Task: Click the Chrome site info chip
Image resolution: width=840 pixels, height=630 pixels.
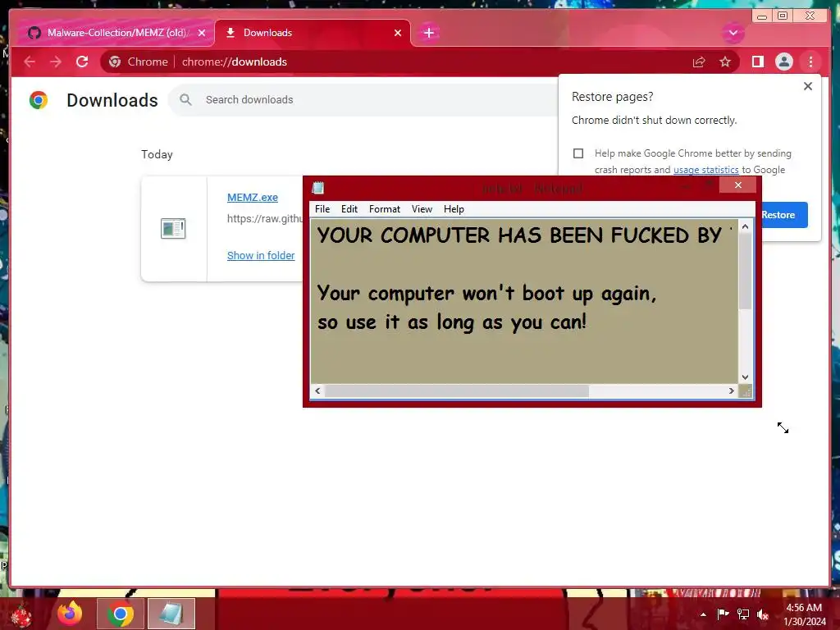Action: (138, 62)
